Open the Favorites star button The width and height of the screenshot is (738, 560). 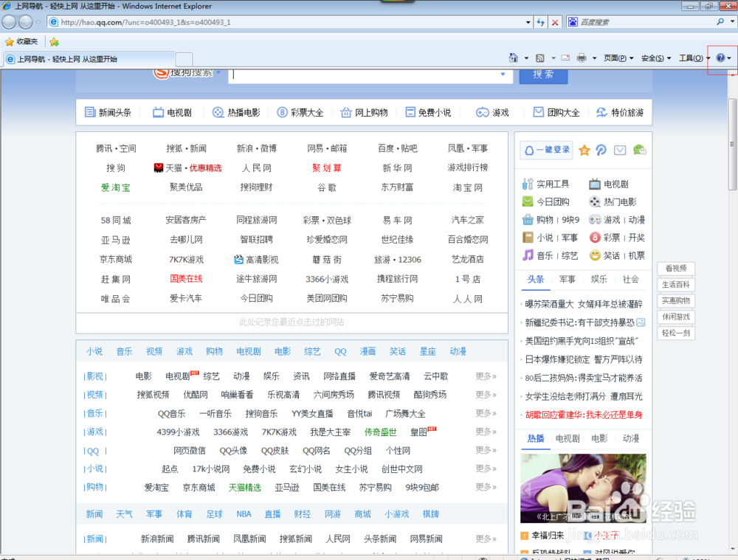tap(21, 41)
